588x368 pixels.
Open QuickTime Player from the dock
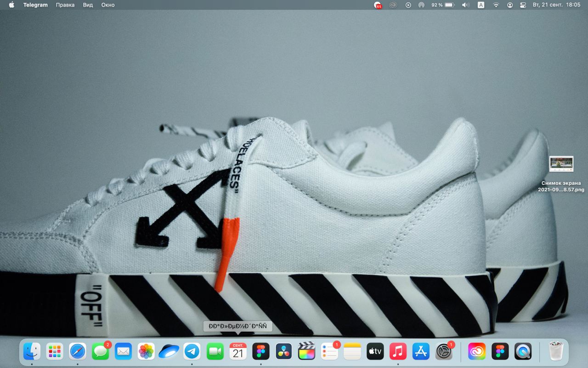[x=523, y=351]
